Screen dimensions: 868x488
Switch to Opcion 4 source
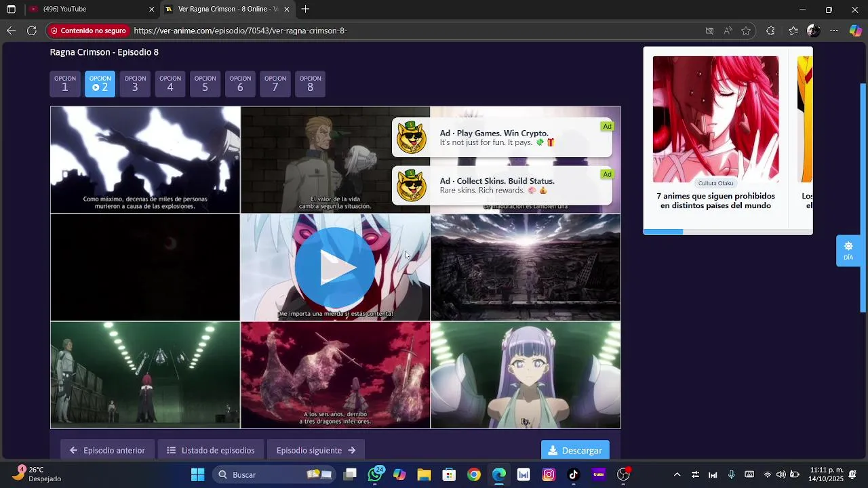170,84
